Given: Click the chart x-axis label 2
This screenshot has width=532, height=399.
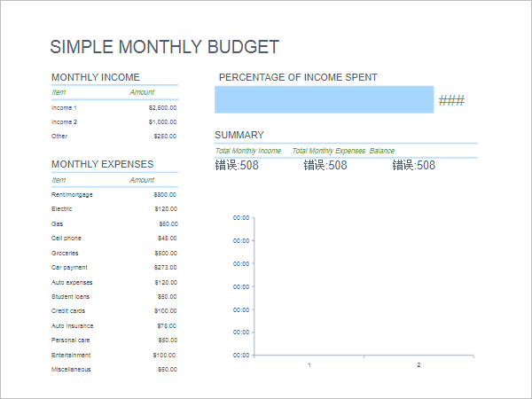Looking at the screenshot, I should [419, 365].
